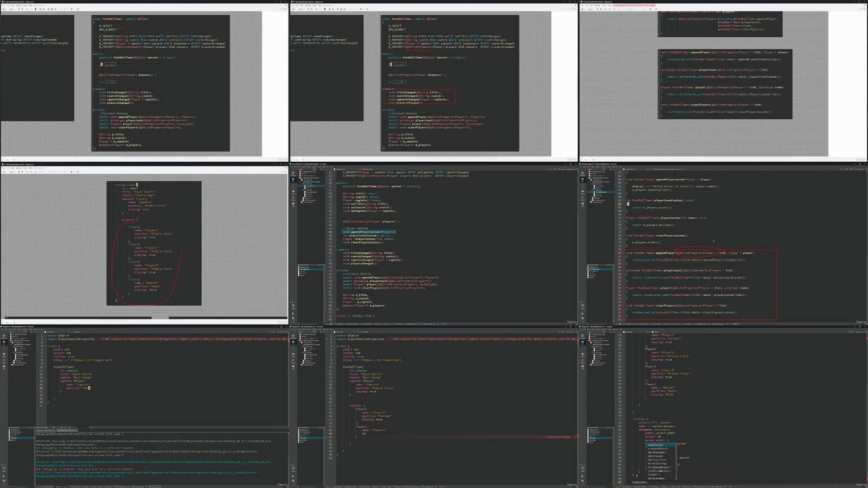Click Run button in Application Output window

tap(4, 476)
